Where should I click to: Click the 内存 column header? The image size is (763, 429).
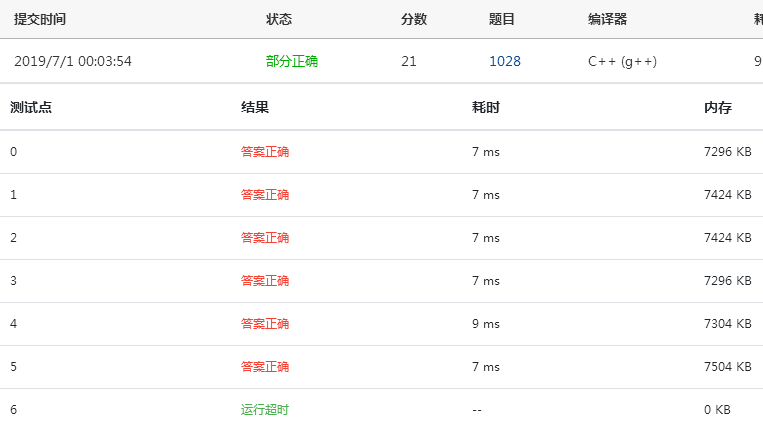coord(718,107)
